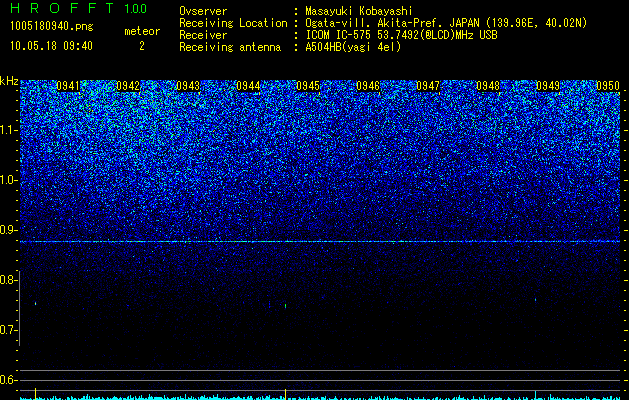The height and width of the screenshot is (400, 629).
Task: Click the 0947 time marker
Action: click(428, 86)
